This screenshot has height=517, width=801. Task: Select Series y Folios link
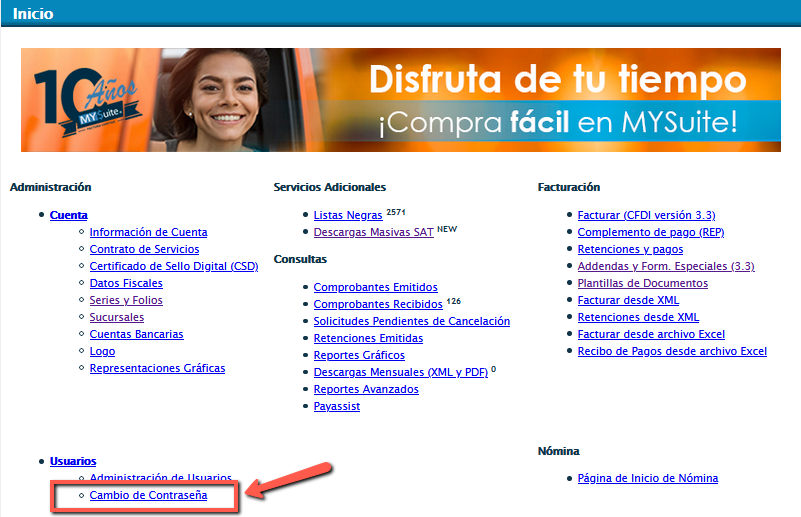(x=126, y=300)
